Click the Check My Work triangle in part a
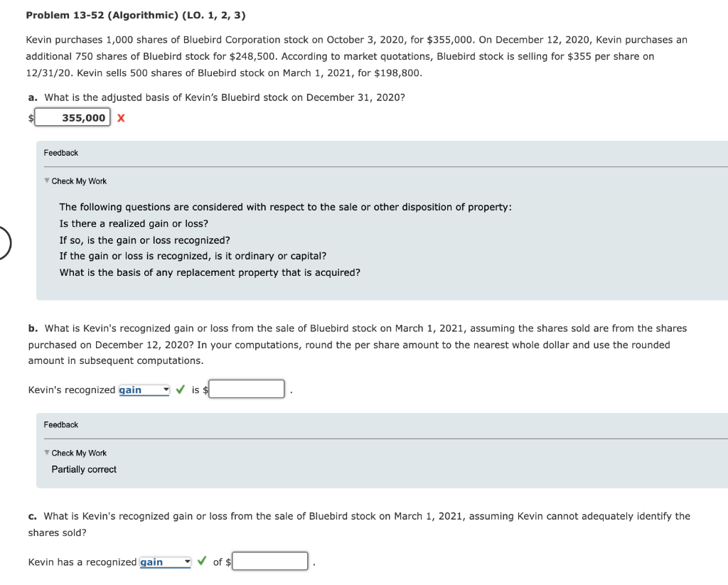Viewport: 728px width, 585px height. (x=45, y=181)
